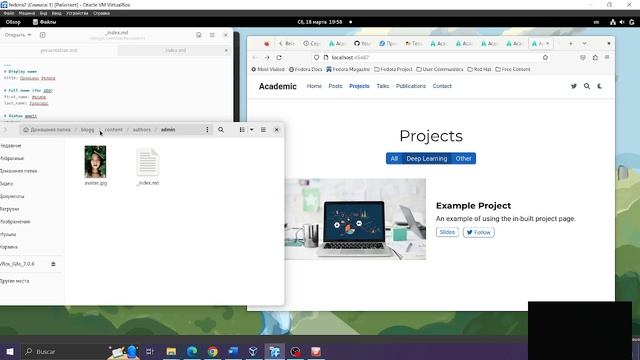Expand the list all tabs chevron

584,43
